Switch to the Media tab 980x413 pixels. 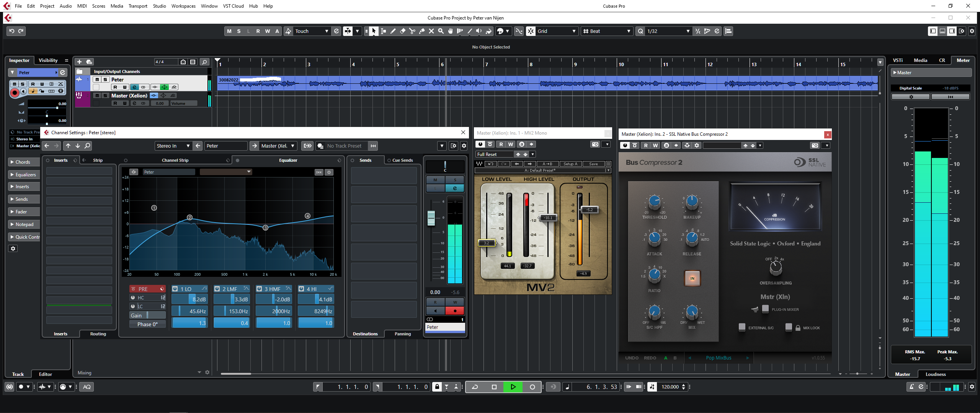tap(920, 60)
